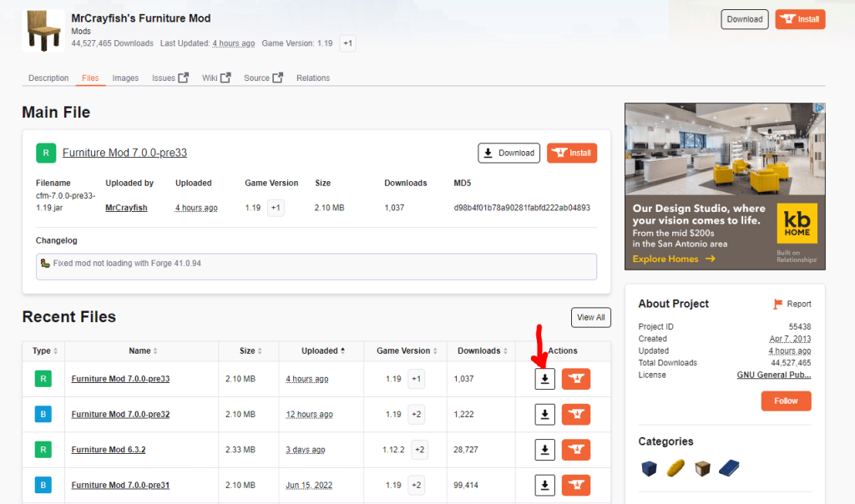Click the orange install icon for Furniture Mod 7.0.0-pre32 row
The width and height of the screenshot is (855, 504).
click(576, 414)
